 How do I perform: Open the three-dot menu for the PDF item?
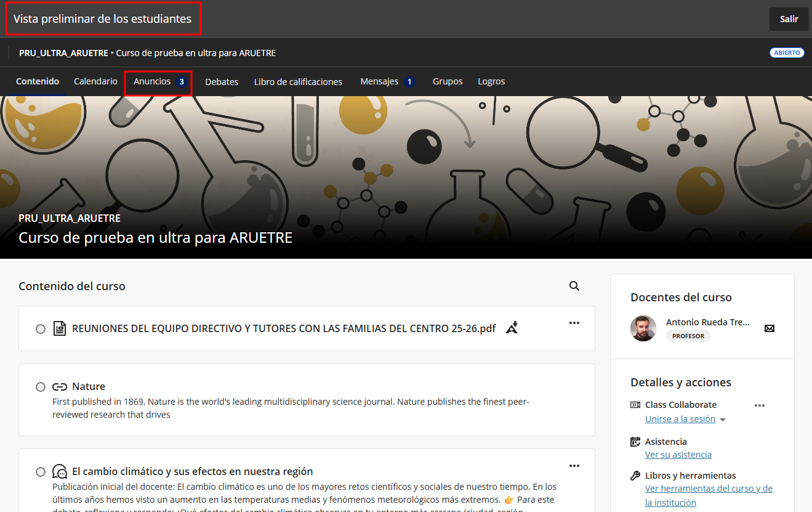pos(574,323)
